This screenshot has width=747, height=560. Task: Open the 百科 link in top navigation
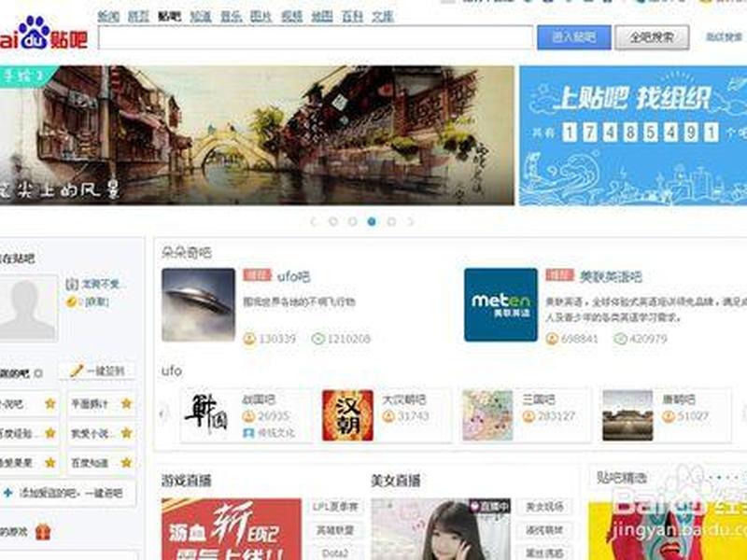click(353, 17)
